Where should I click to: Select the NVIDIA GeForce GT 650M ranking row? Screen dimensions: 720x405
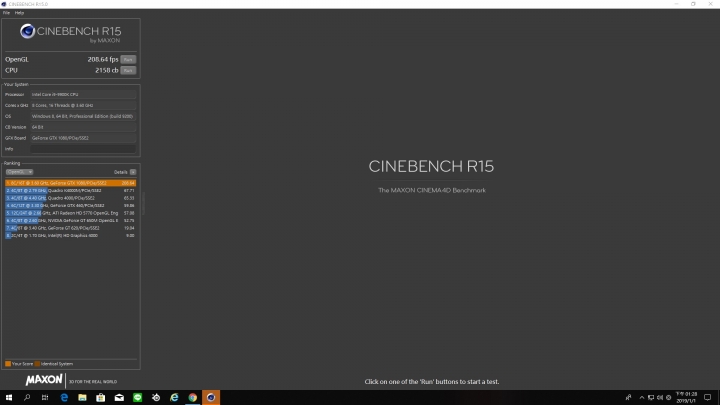(x=71, y=220)
